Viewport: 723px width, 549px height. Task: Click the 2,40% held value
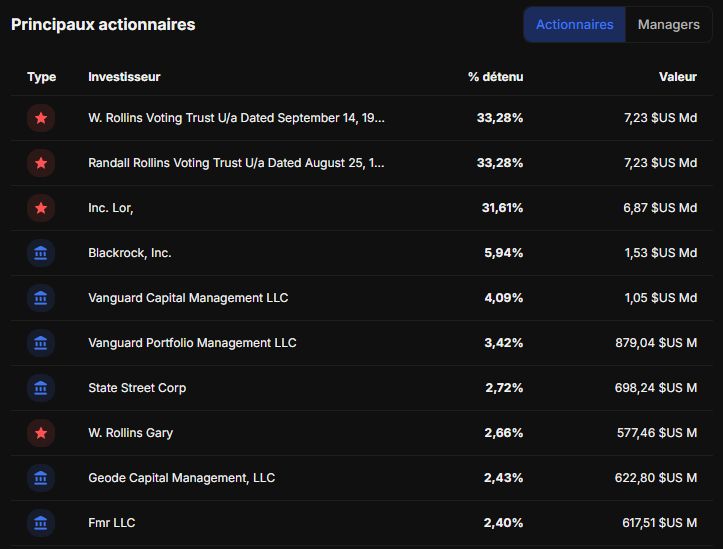click(504, 523)
